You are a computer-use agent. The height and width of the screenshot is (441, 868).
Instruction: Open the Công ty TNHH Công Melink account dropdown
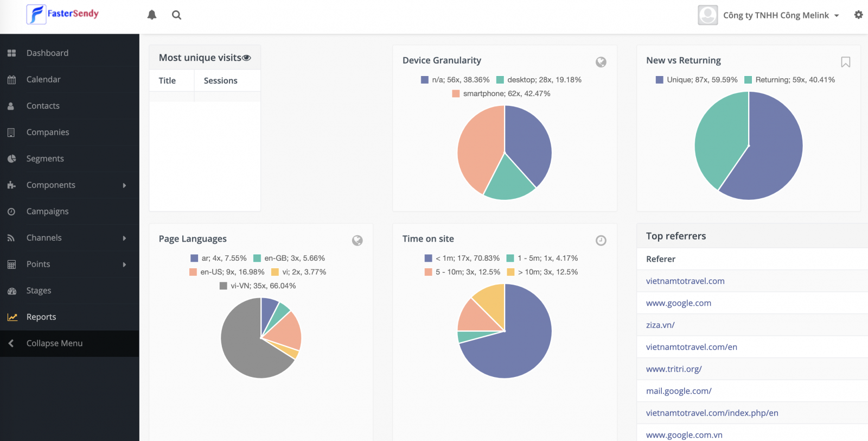pyautogui.click(x=776, y=15)
